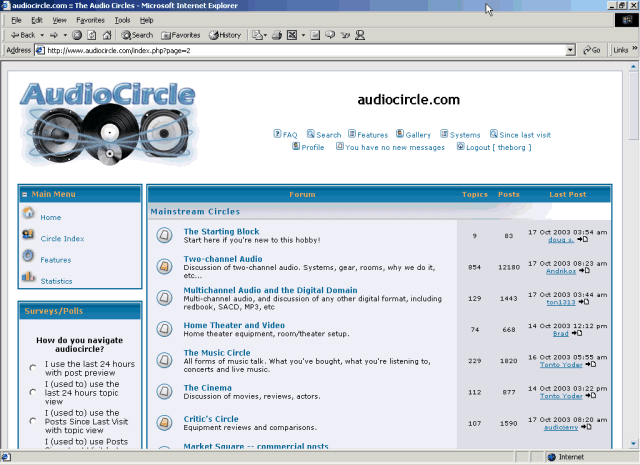Open the Help menu

146,20
